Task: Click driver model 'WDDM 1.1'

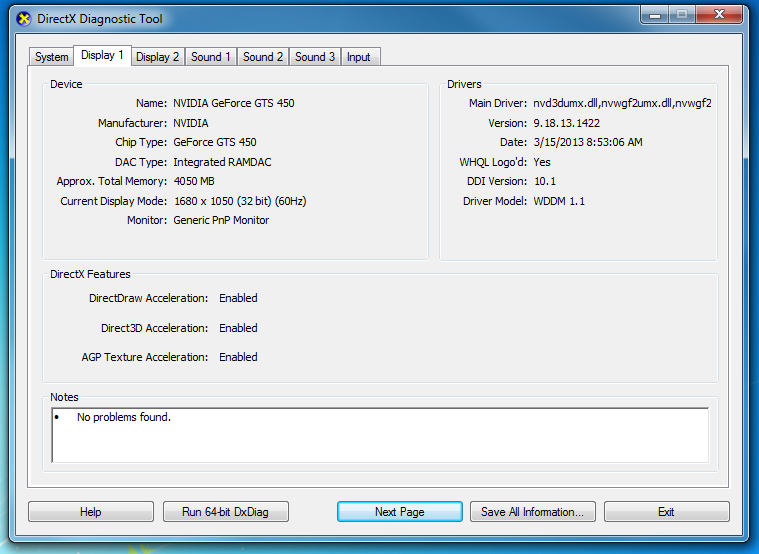Action: coord(559,201)
